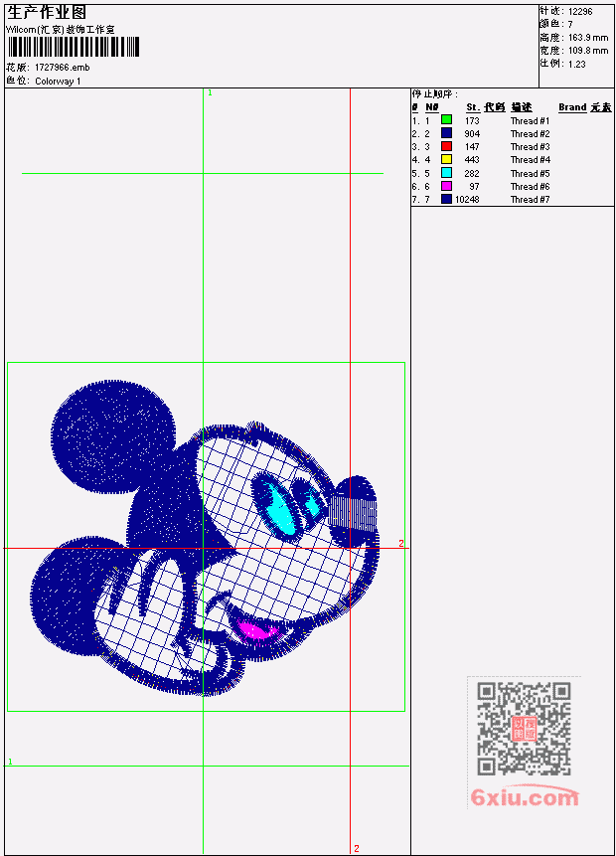
Task: Click the red marker 2 at right edge
Action: coord(401,543)
